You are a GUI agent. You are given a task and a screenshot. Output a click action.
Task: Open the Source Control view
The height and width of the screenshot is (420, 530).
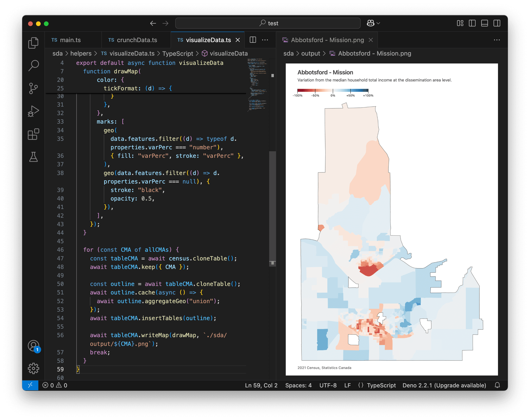pos(33,88)
